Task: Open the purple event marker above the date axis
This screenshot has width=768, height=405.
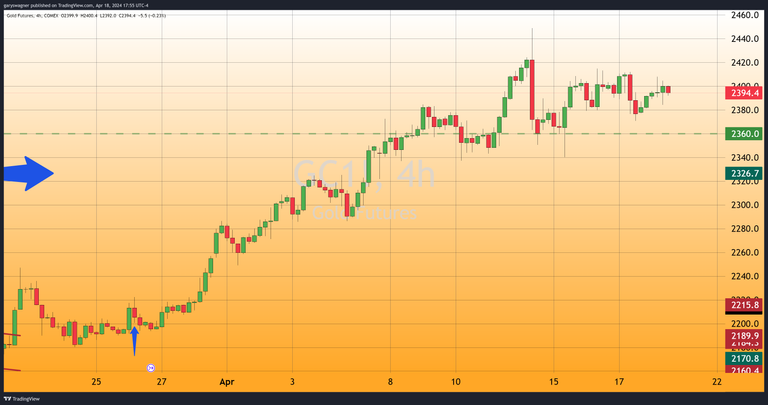Action: coord(151,368)
